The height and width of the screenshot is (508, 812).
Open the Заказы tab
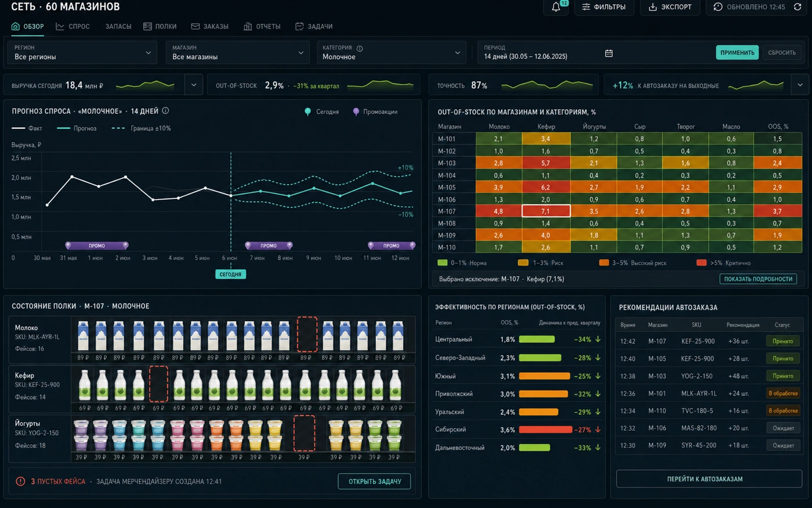click(x=209, y=27)
